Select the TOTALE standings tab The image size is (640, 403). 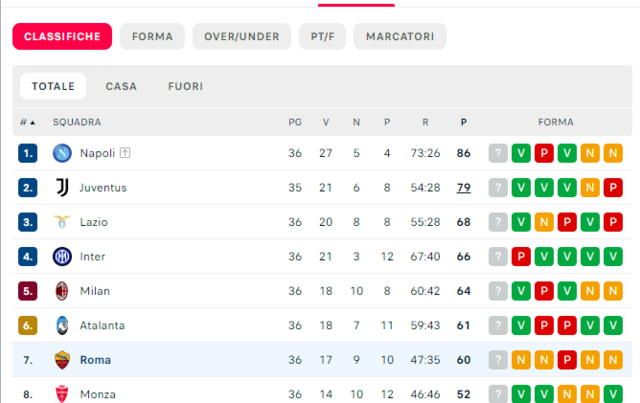point(53,86)
